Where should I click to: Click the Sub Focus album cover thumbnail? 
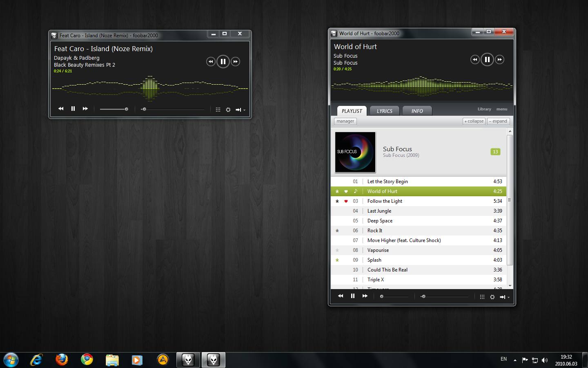(x=355, y=152)
